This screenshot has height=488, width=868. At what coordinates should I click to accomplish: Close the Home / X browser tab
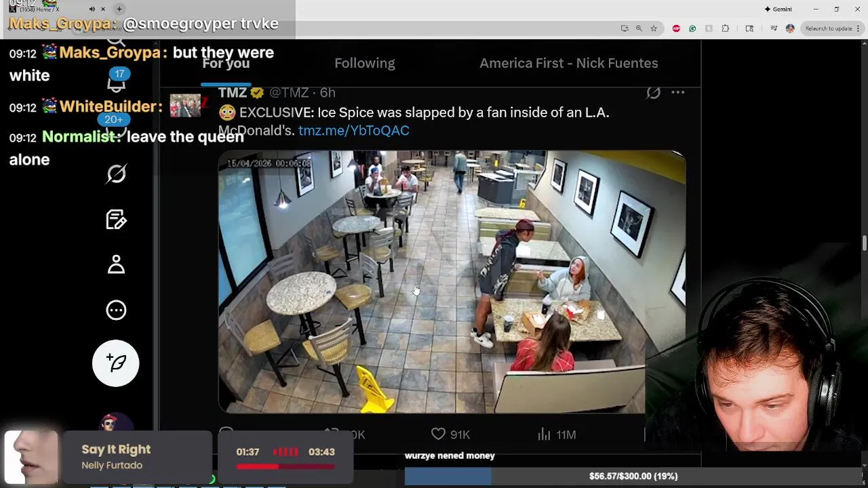pos(103,9)
